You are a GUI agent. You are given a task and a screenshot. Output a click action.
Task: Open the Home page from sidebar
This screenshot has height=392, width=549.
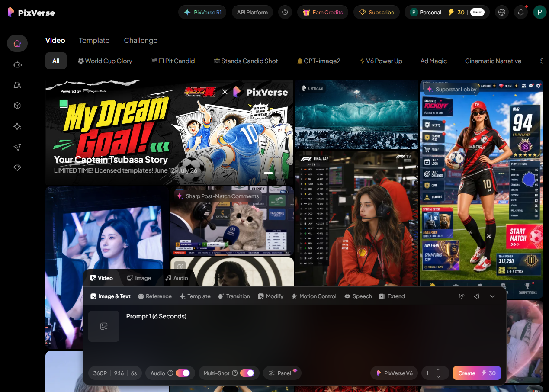17,43
